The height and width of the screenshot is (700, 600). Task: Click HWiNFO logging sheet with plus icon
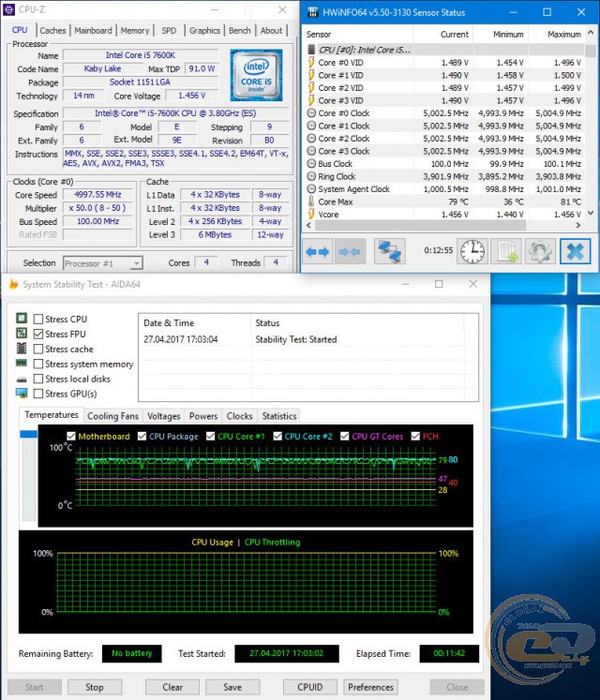pos(506,251)
